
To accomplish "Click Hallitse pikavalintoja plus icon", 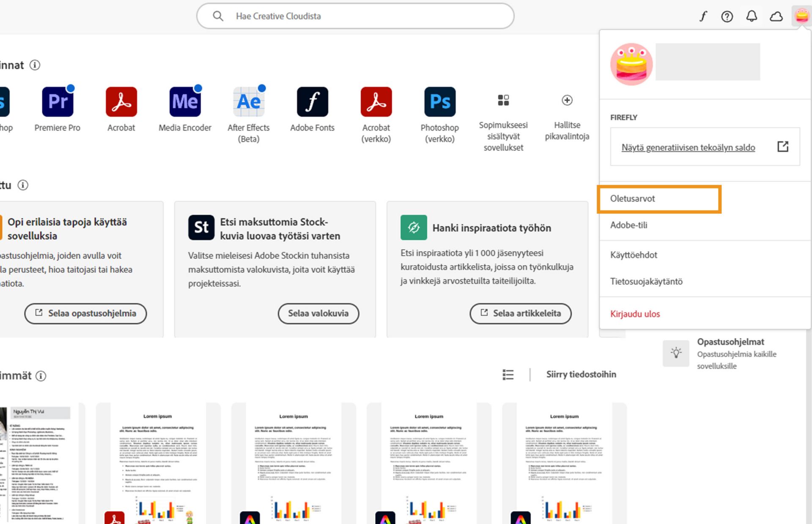I will 567,101.
